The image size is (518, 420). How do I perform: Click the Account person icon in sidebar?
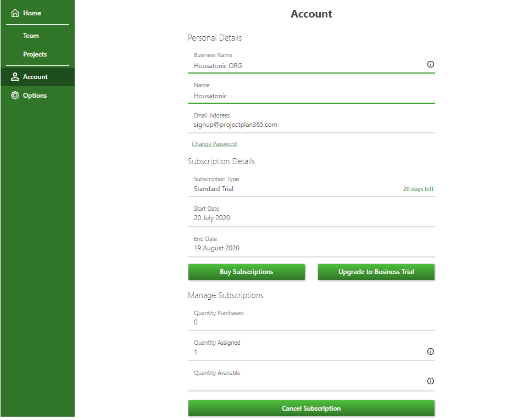pos(15,77)
